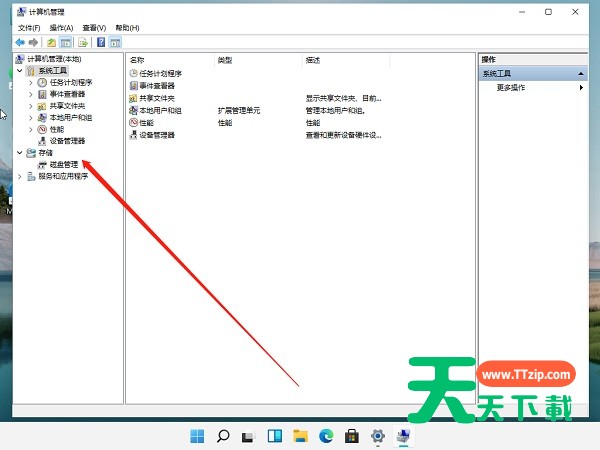Open the 操作(A) menu
Screen dimensions: 600x450
(x=61, y=28)
